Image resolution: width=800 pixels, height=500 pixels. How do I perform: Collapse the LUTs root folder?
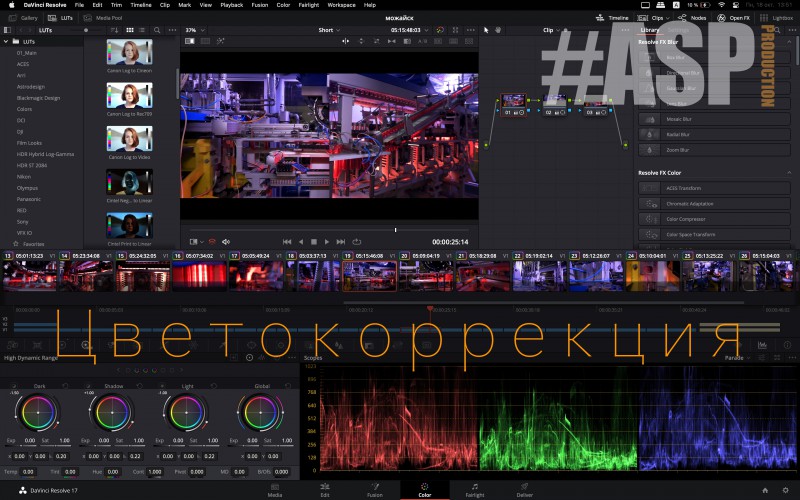6,41
